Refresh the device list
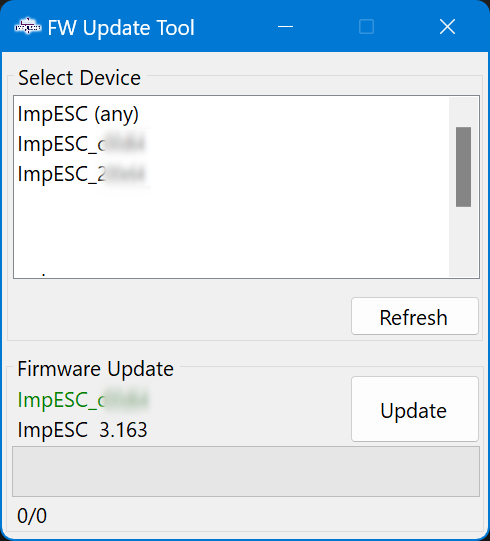The height and width of the screenshot is (541, 490). click(x=415, y=316)
